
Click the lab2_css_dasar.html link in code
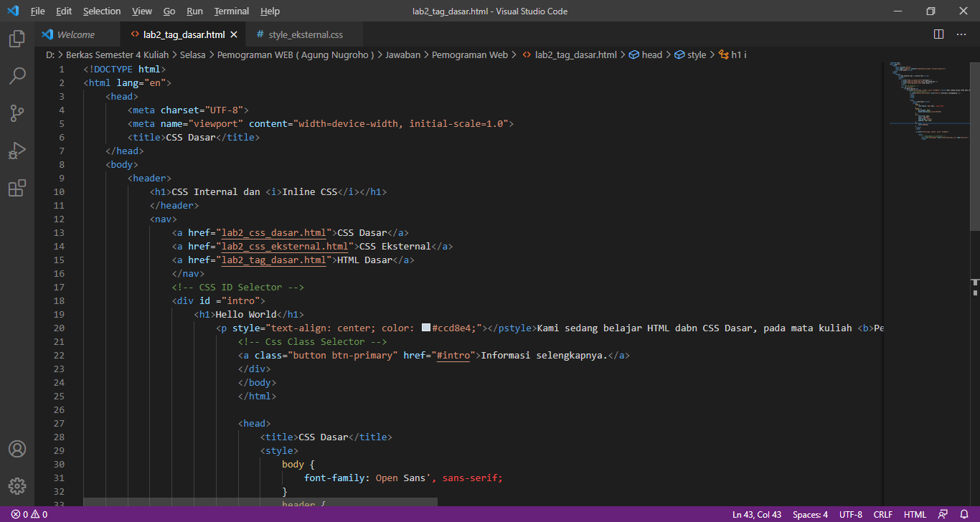[x=273, y=232]
